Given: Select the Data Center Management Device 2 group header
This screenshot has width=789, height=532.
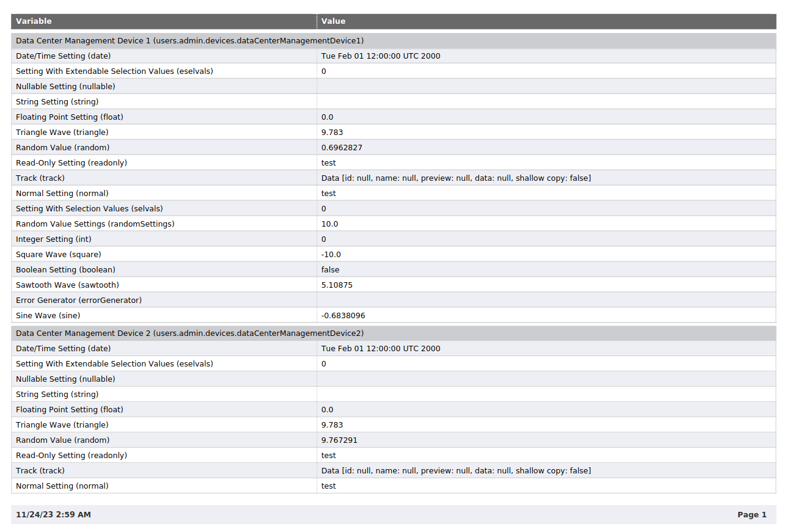Looking at the screenshot, I should (189, 333).
